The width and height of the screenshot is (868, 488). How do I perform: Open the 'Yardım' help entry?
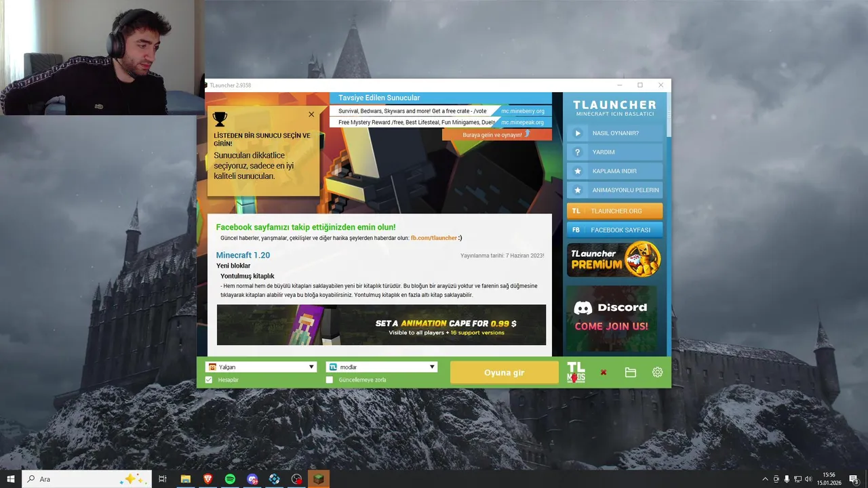(x=615, y=152)
